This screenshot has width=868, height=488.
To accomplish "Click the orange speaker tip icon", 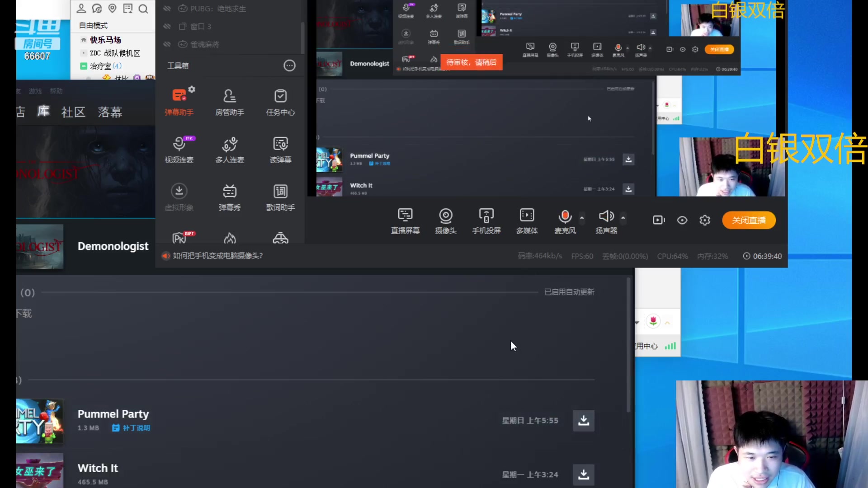I will (166, 256).
